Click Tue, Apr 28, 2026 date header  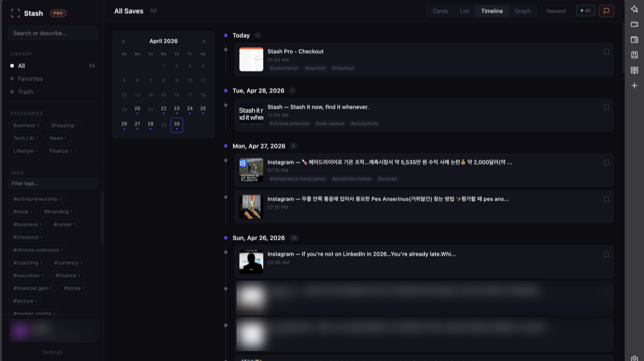click(x=258, y=91)
